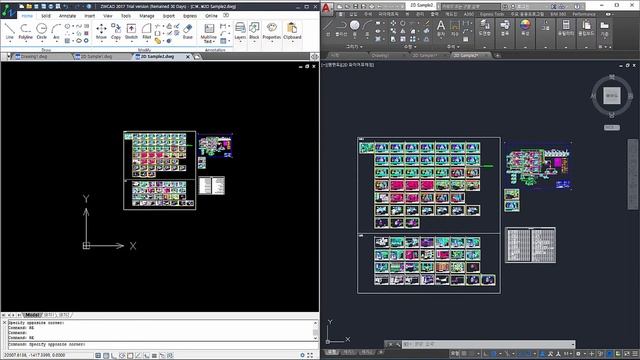Expand the Line tool dropdown arrow in ZWCAD
This screenshot has height=360, width=640.
(10, 42)
